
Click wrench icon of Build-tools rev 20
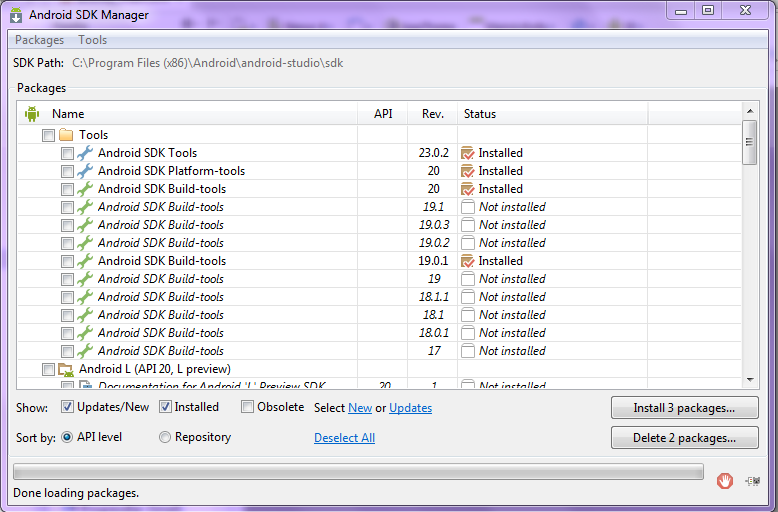tap(85, 189)
